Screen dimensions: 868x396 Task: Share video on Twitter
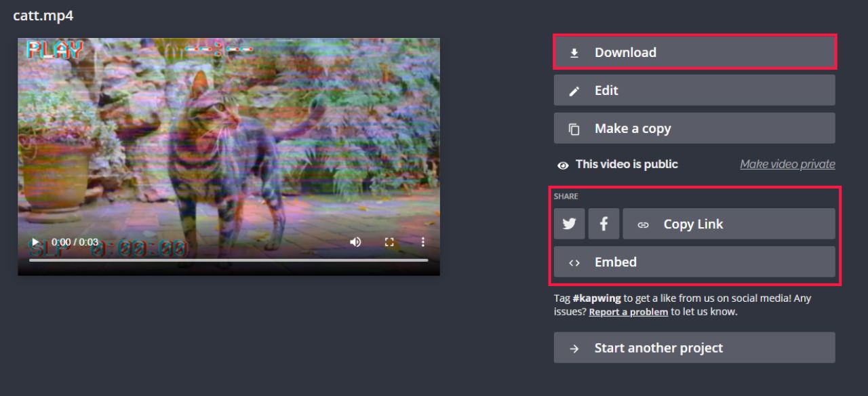[x=569, y=224]
